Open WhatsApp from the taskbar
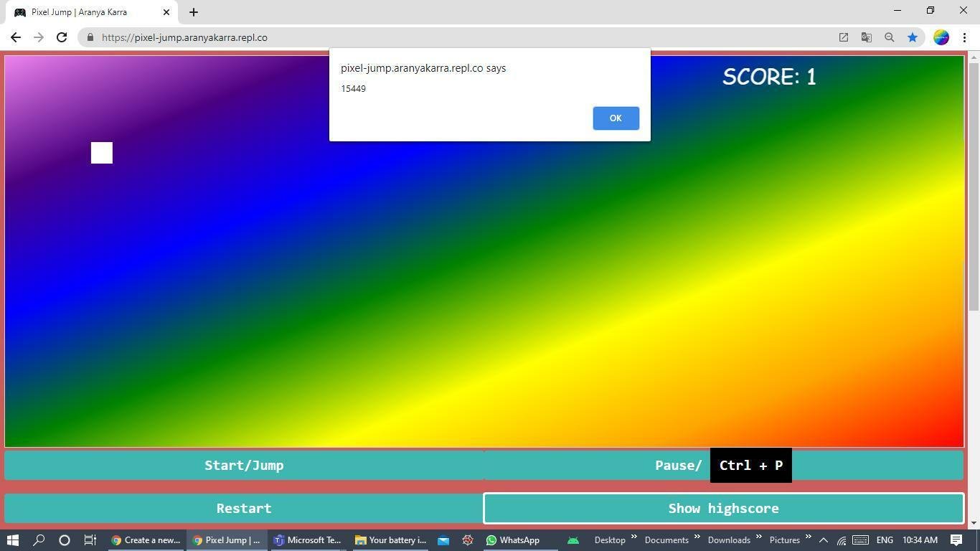The image size is (980, 551). point(512,540)
